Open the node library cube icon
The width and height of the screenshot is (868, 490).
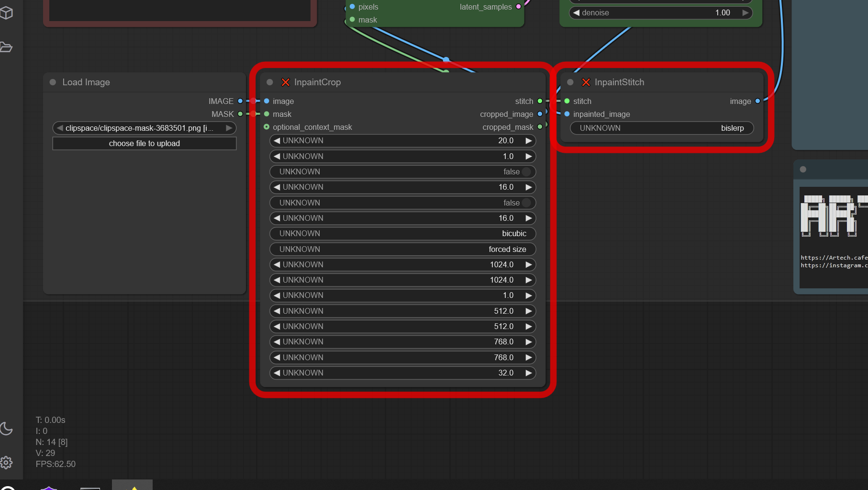pos(6,13)
